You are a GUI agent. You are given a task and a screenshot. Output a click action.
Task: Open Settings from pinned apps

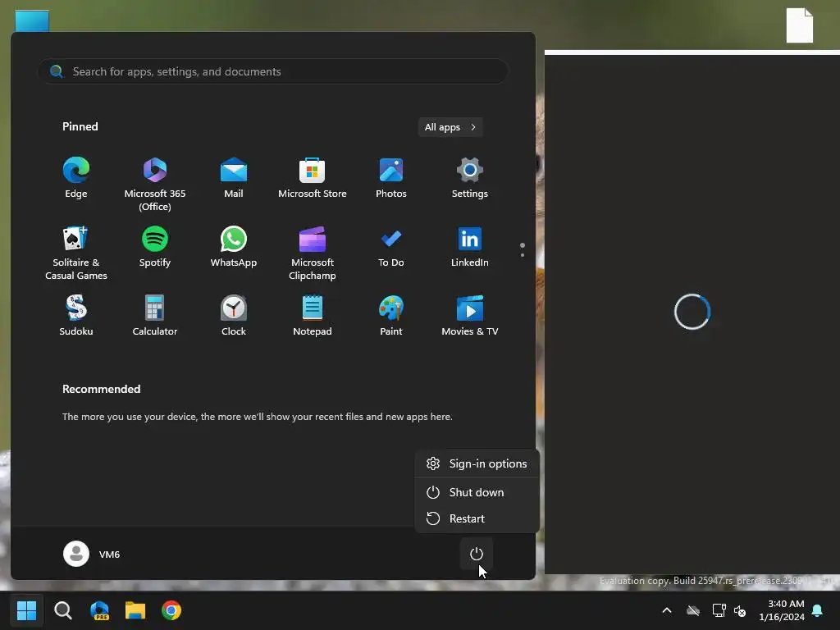click(x=470, y=178)
